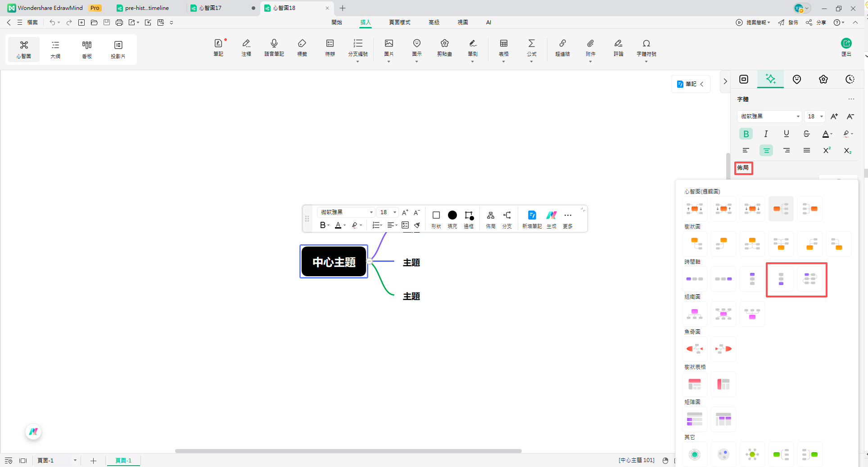
Task: Add an attachment with the paperclip icon
Action: pos(590,47)
